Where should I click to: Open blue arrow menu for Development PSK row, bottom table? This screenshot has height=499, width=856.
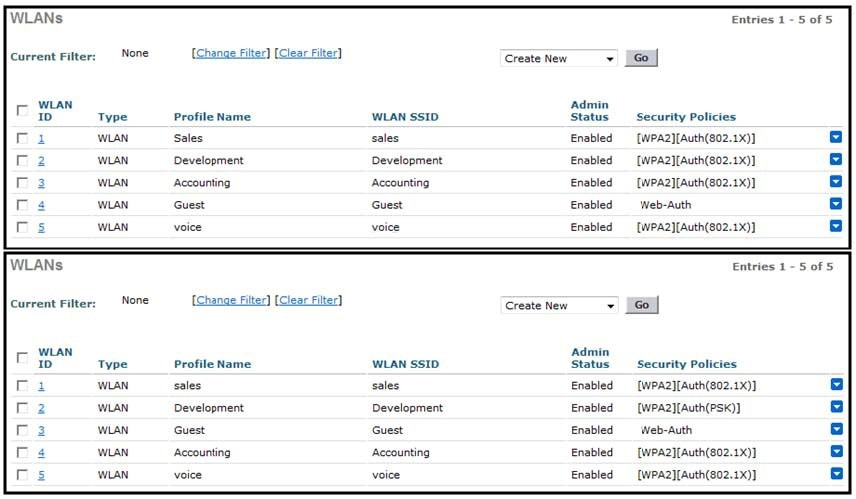pos(836,407)
